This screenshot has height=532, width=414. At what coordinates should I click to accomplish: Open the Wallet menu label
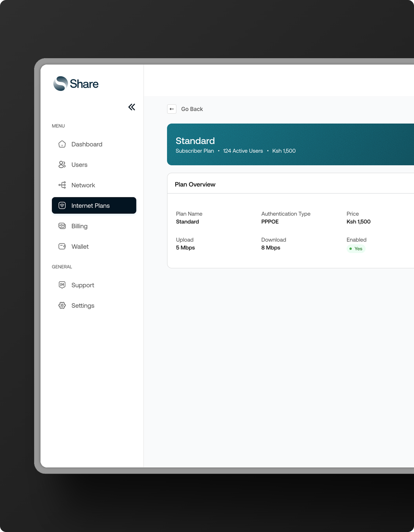pos(80,247)
